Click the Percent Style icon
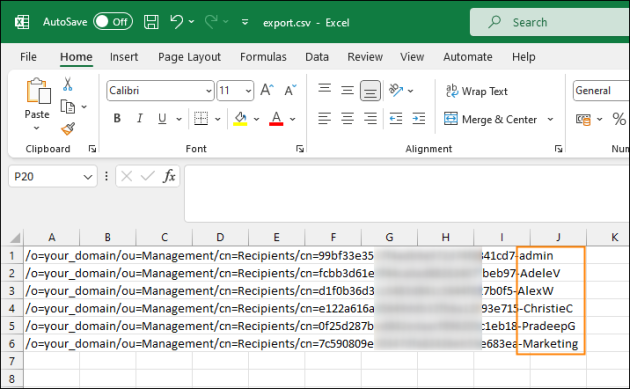 (619, 119)
